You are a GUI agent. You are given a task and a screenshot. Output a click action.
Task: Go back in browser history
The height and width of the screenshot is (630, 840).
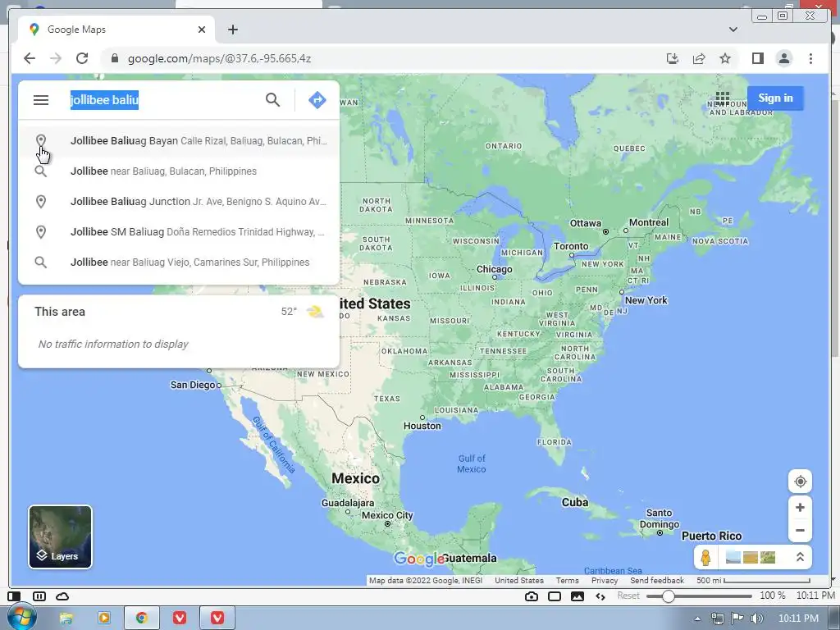click(x=30, y=58)
